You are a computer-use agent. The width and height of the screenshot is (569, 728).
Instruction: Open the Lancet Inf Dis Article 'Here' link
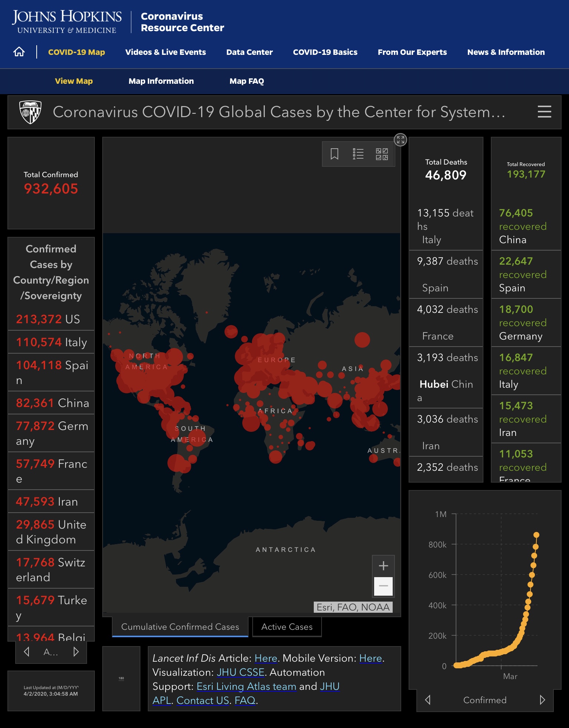[266, 658]
